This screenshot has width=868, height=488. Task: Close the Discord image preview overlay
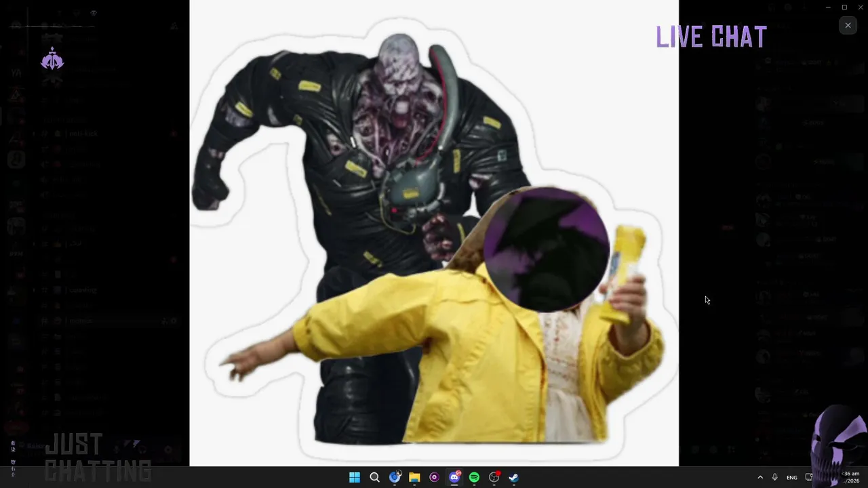point(848,25)
